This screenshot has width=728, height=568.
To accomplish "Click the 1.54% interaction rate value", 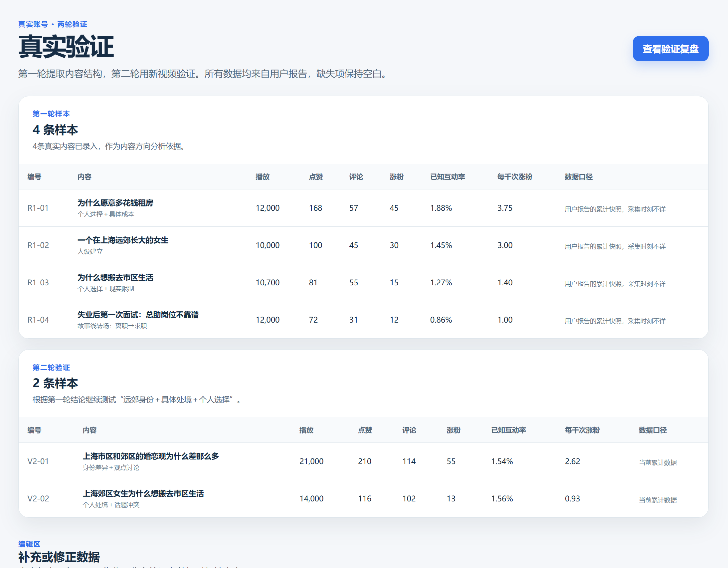I will [502, 461].
